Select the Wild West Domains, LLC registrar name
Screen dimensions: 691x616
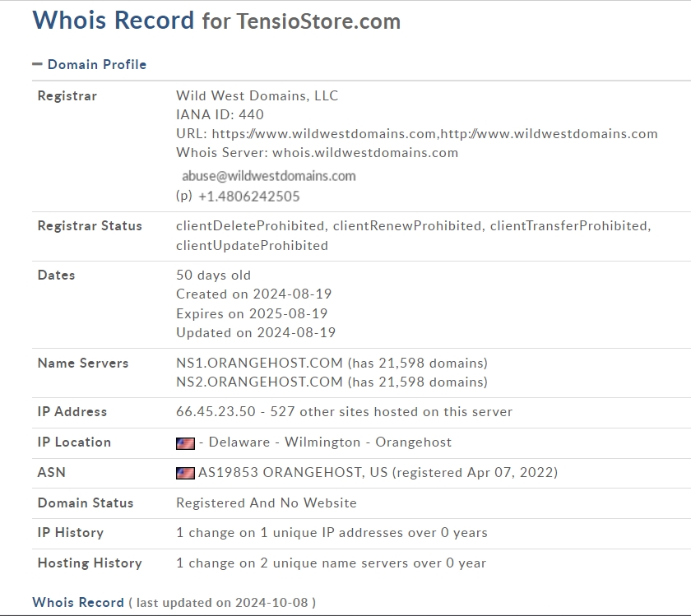[257, 95]
